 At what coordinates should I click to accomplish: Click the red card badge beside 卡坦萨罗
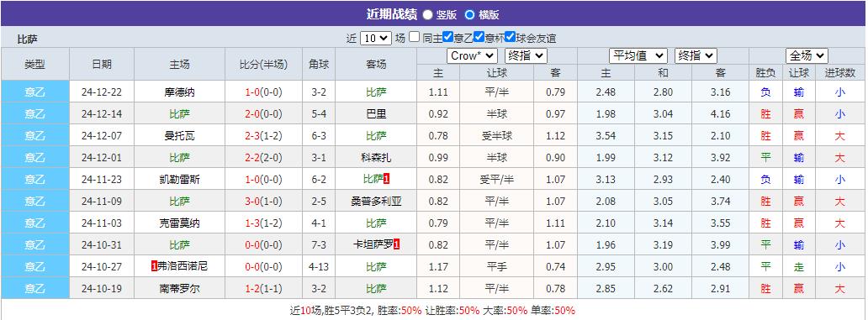click(396, 245)
